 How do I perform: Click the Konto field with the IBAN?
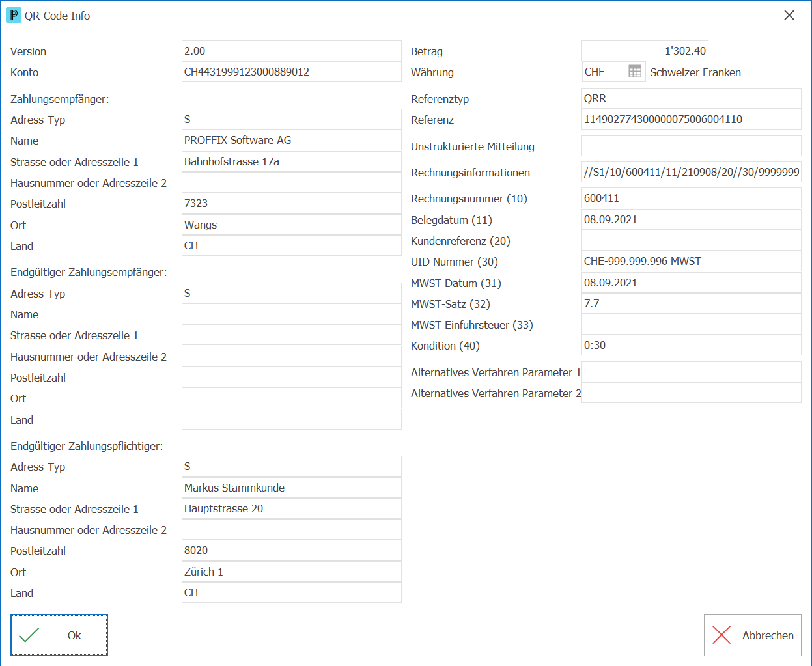[x=292, y=72]
